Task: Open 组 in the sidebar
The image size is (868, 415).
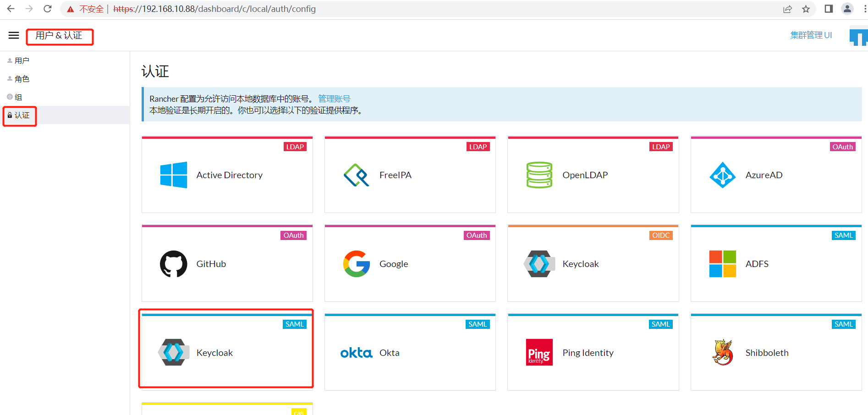Action: tap(65, 97)
